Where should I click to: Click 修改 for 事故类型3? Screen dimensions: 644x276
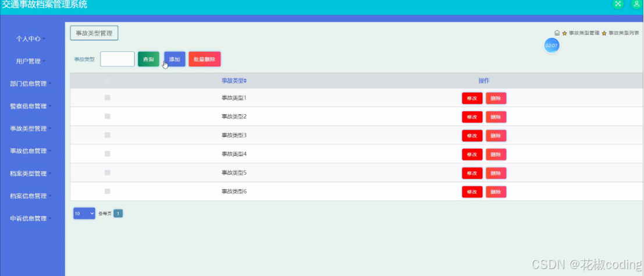point(472,136)
